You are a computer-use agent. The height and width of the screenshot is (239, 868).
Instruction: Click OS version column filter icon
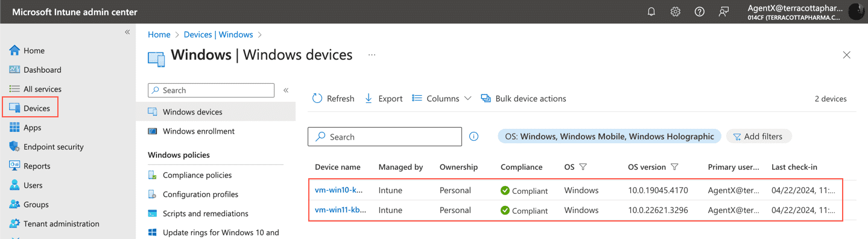[674, 167]
